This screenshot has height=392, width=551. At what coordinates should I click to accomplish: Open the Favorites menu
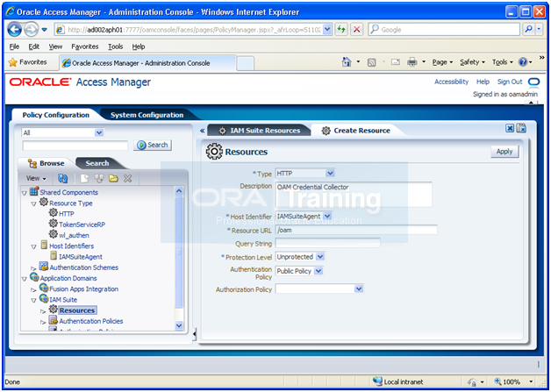(x=85, y=46)
